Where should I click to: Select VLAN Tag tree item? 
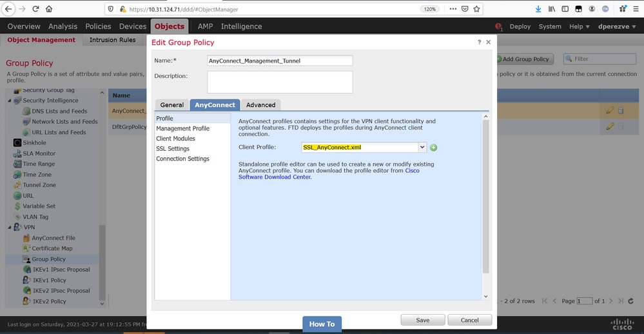35,217
